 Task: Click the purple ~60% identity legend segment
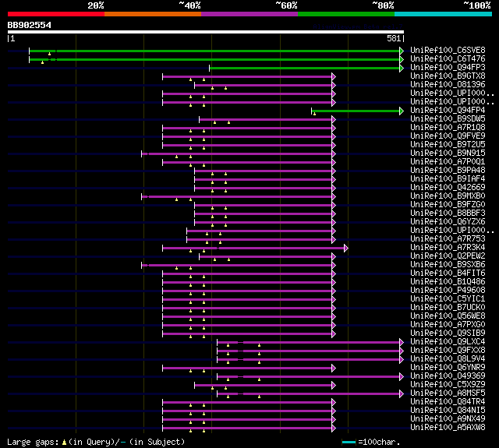point(249,14)
